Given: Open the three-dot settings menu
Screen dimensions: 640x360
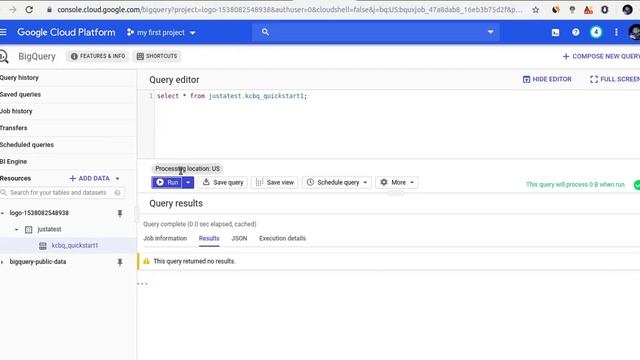Looking at the screenshot, I should 616,32.
